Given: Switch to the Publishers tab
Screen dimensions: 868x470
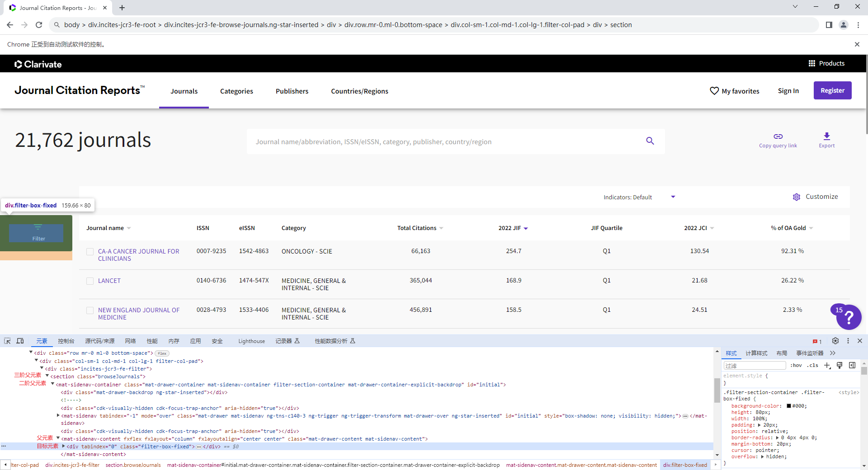Looking at the screenshot, I should (292, 91).
